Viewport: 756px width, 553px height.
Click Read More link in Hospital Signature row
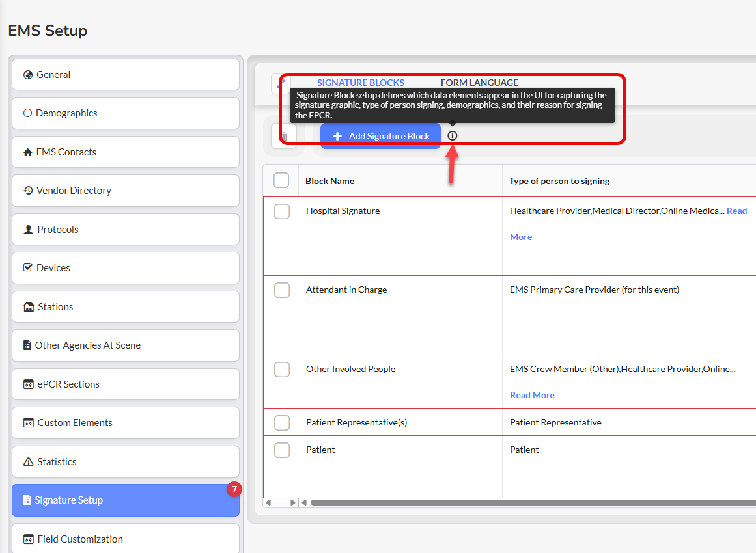736,211
